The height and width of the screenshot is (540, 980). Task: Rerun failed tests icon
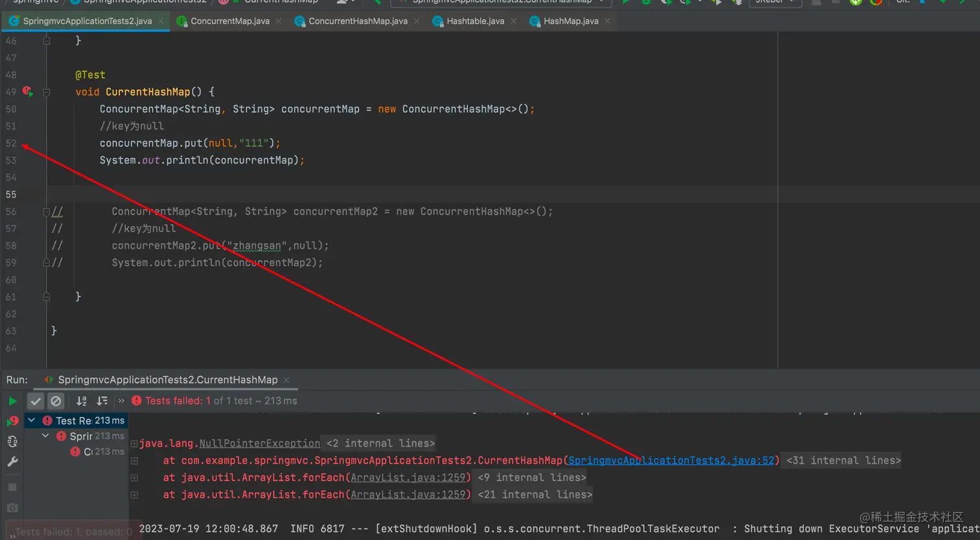click(12, 421)
